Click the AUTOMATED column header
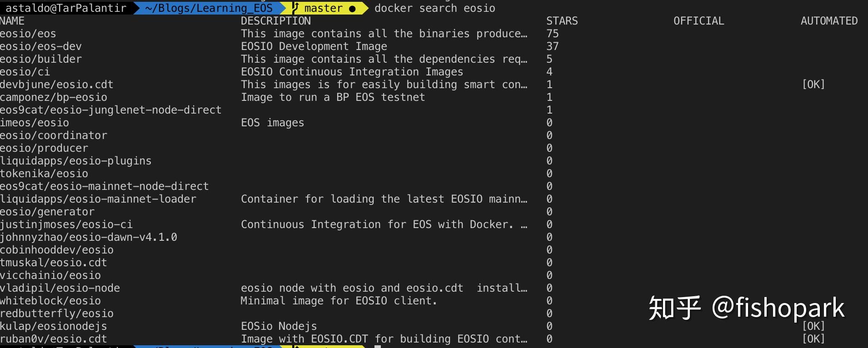Image resolution: width=868 pixels, height=348 pixels. 829,21
